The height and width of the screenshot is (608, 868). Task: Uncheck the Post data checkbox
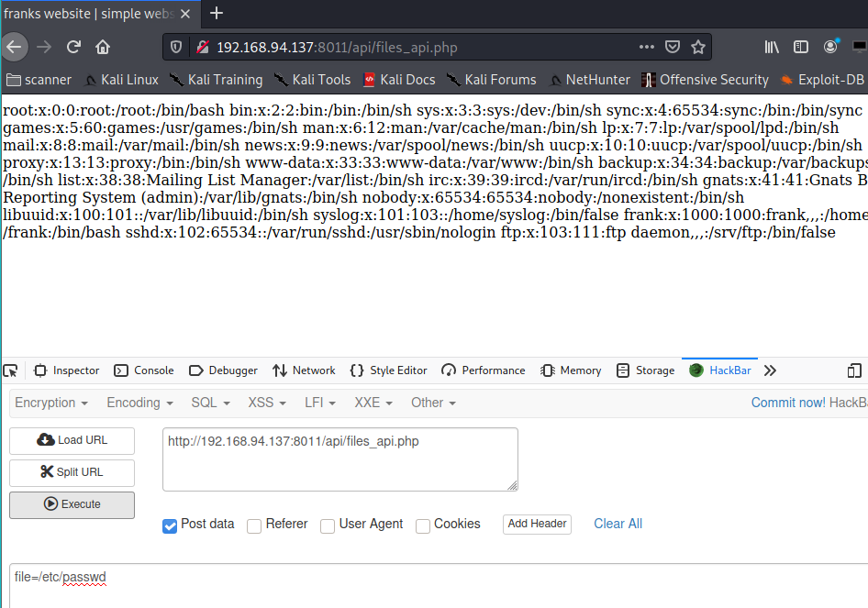click(170, 525)
